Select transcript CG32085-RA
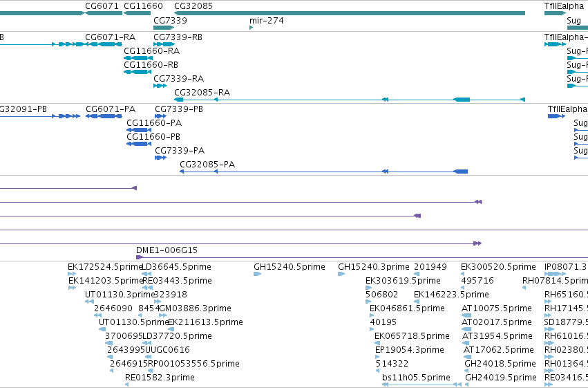The height and width of the screenshot is (388, 588). 202,92
